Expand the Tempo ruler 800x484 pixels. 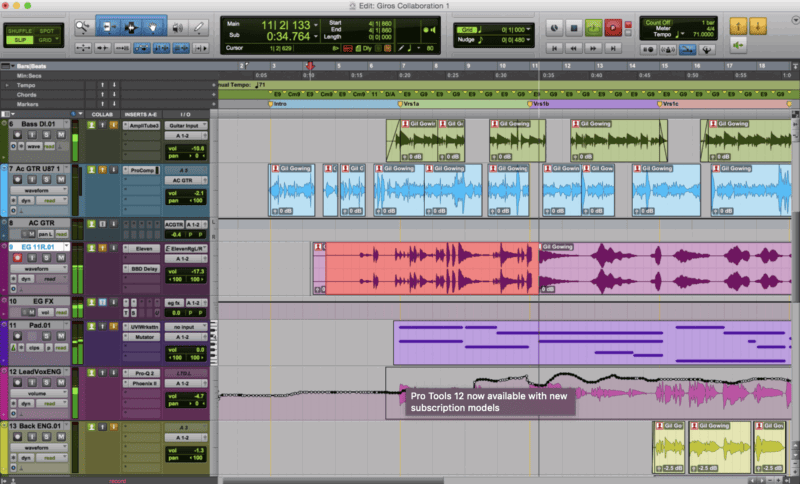5,85
